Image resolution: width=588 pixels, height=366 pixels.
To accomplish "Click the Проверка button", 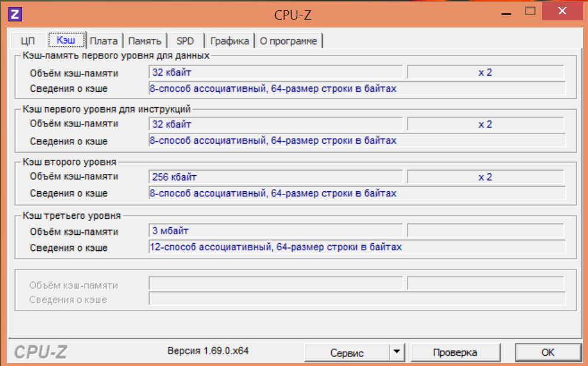I will pyautogui.click(x=455, y=352).
